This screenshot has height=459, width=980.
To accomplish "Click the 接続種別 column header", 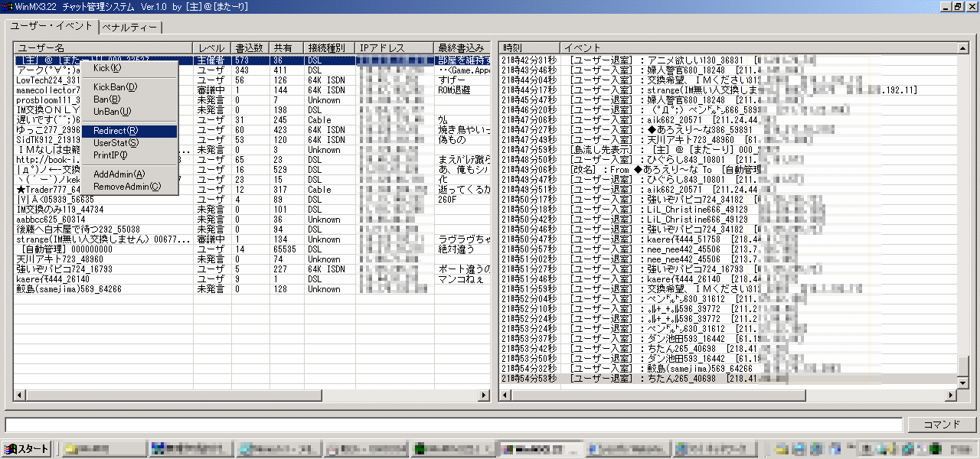I will [x=328, y=48].
